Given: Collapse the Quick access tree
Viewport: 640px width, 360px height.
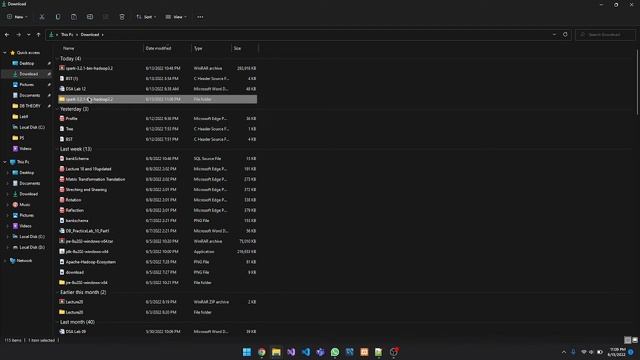Looking at the screenshot, I should click(5, 53).
